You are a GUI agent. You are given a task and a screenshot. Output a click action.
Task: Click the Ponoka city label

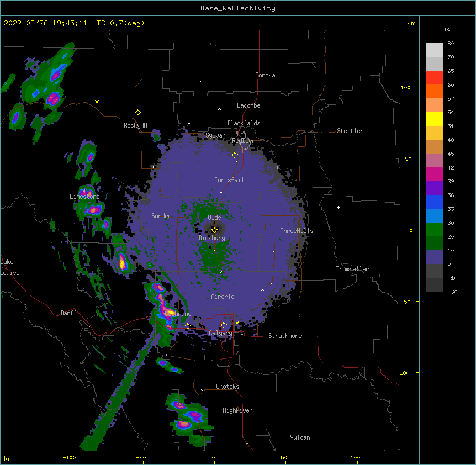coord(265,75)
